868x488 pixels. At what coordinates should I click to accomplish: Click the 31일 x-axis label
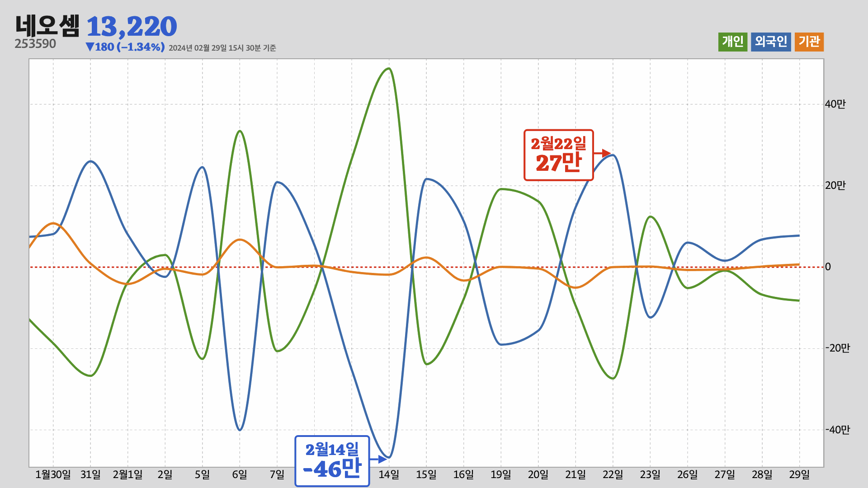tap(90, 475)
